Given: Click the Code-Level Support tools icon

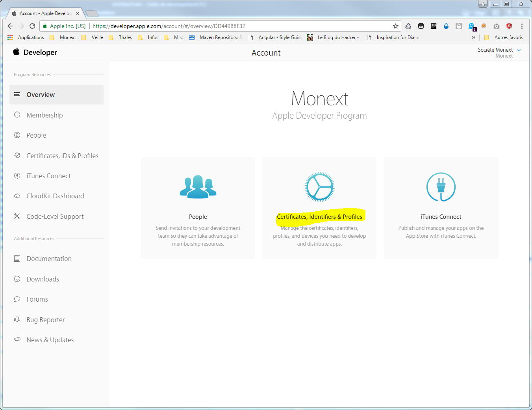Looking at the screenshot, I should (17, 216).
